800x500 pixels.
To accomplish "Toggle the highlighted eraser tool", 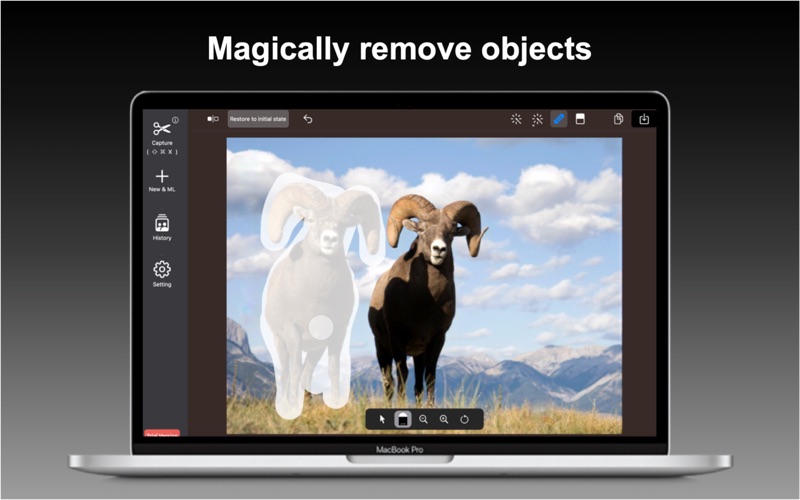I will pyautogui.click(x=559, y=119).
